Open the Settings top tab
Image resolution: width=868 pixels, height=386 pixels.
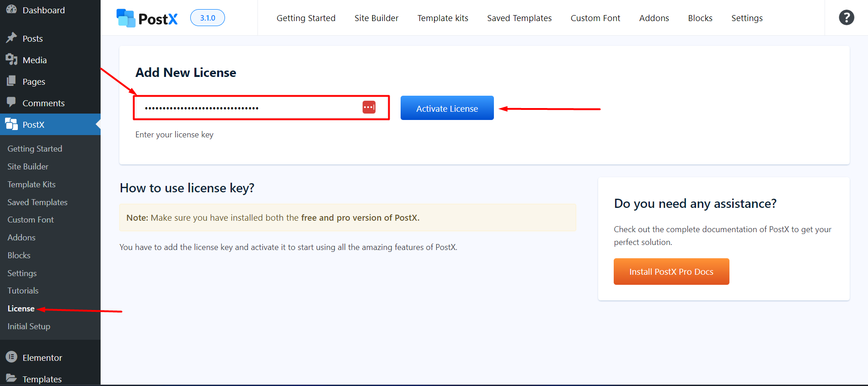(747, 18)
